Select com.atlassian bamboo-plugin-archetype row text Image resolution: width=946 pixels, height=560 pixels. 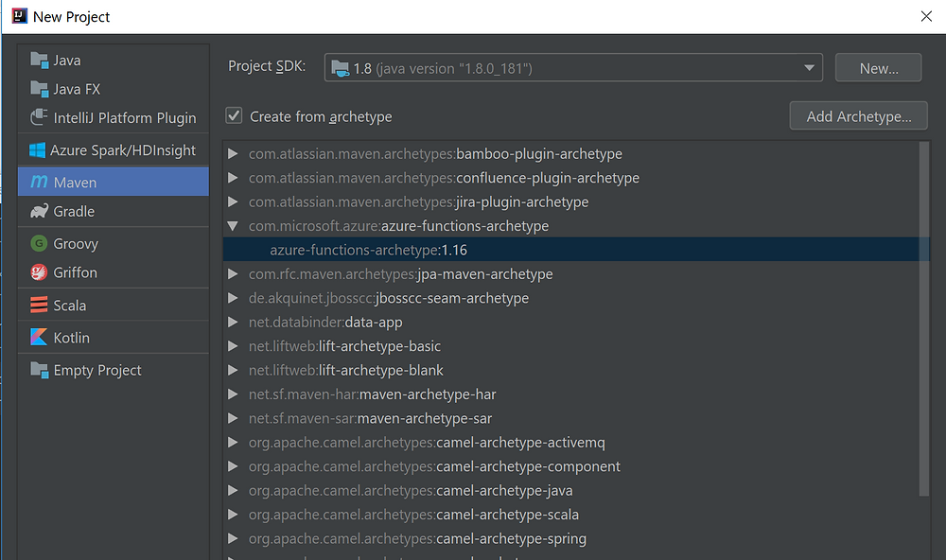pos(435,154)
